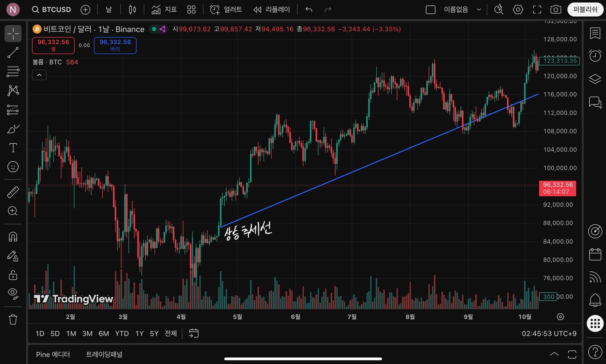Image resolution: width=606 pixels, height=364 pixels.
Task: Collapse the indicator legend chevron
Action: [x=39, y=75]
